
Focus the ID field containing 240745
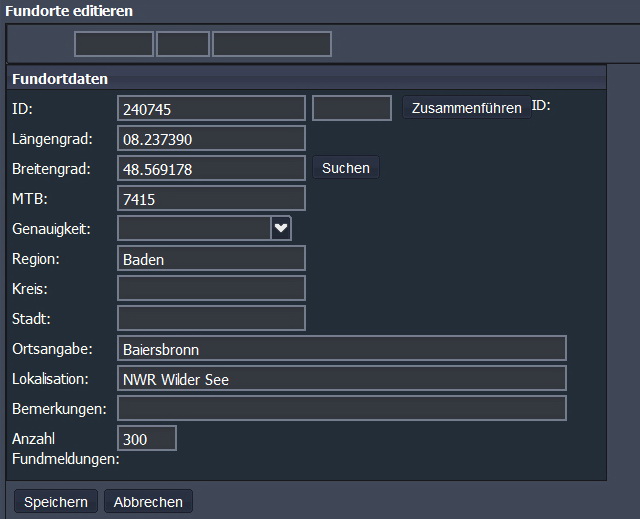(x=211, y=108)
